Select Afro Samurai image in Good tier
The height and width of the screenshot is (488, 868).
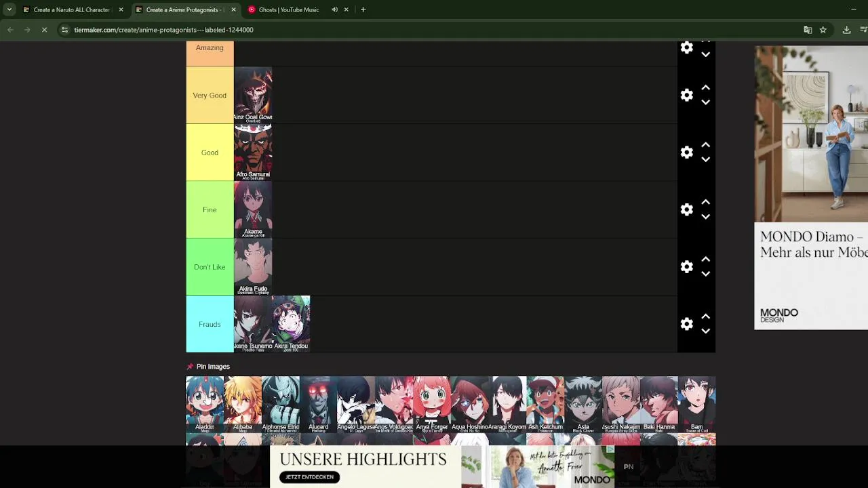253,152
